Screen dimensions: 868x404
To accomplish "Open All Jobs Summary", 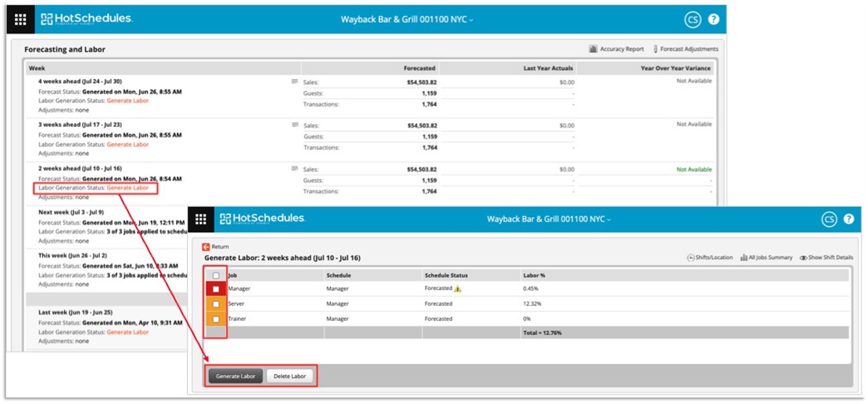I will pos(766,258).
